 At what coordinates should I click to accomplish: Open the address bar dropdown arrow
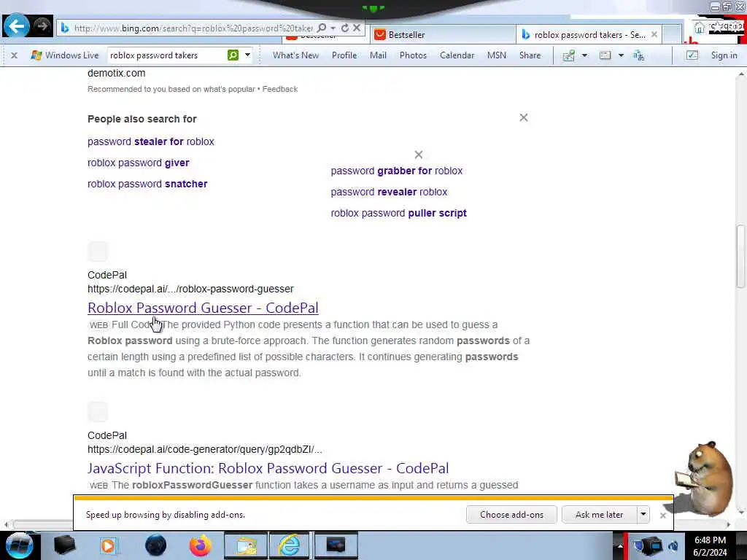[x=333, y=28]
